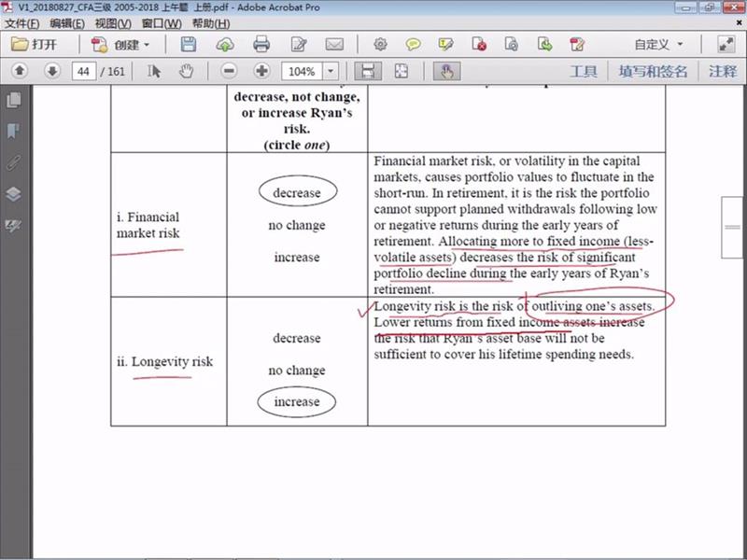The width and height of the screenshot is (747, 560).
Task: Go to the next page arrow
Action: (x=52, y=71)
